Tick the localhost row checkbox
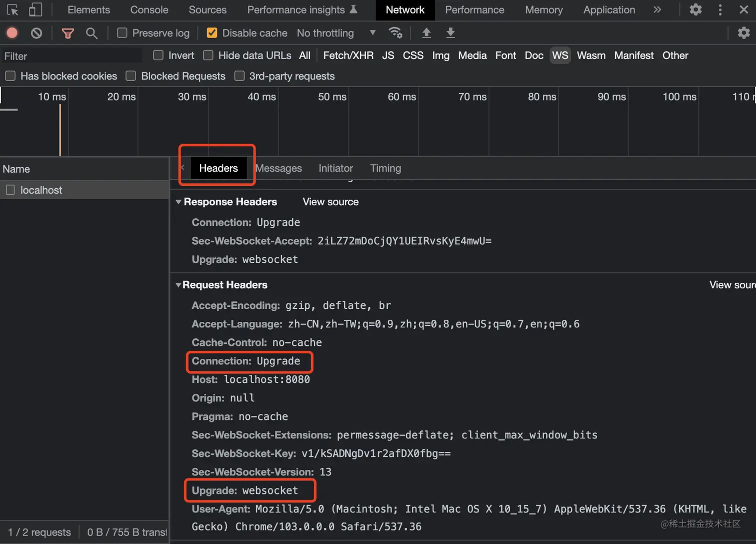 pyautogui.click(x=10, y=190)
